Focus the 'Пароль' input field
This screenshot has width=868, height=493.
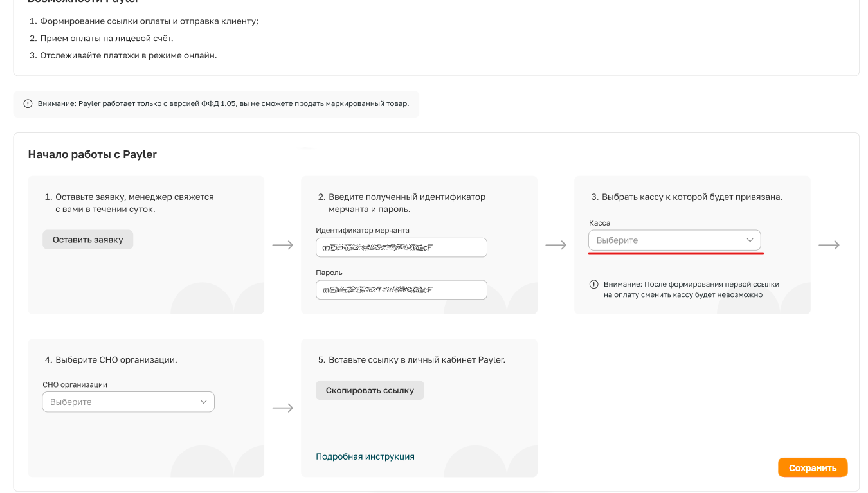click(401, 290)
